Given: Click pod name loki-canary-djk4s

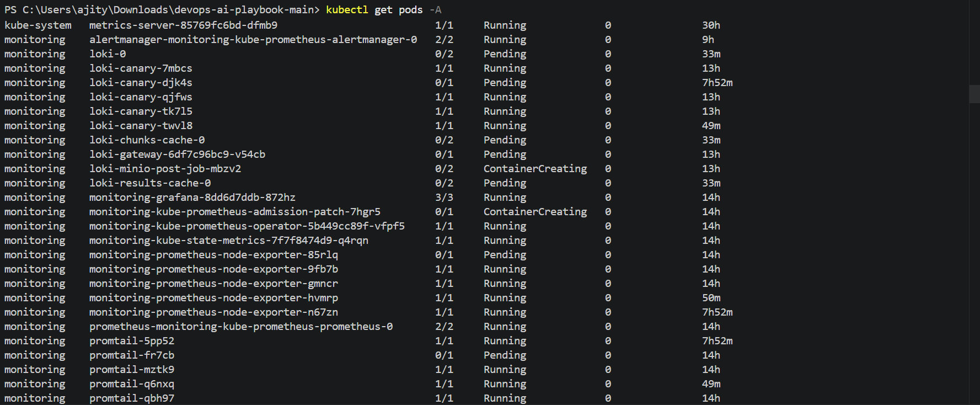Looking at the screenshot, I should point(141,83).
